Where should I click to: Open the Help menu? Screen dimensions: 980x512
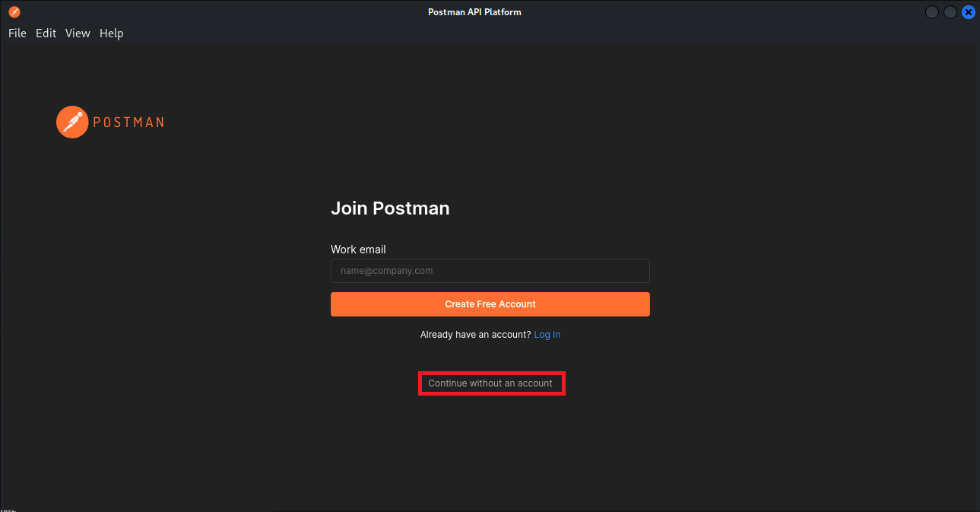[x=112, y=33]
